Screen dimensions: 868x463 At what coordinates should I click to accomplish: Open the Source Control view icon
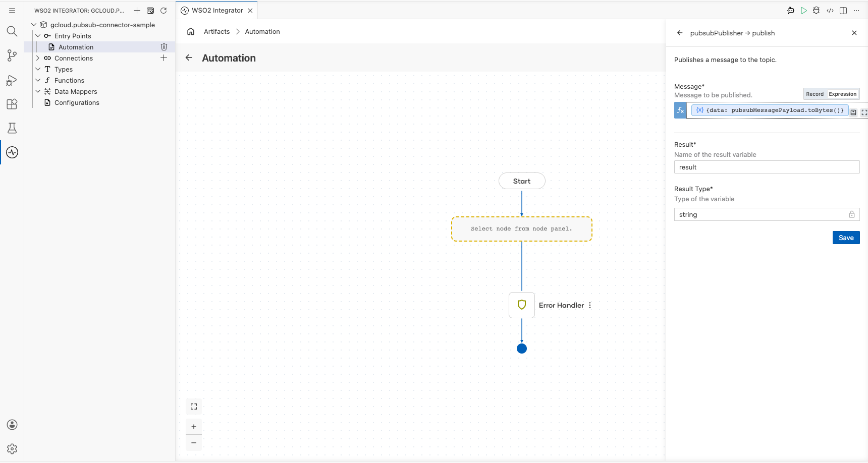coord(12,55)
